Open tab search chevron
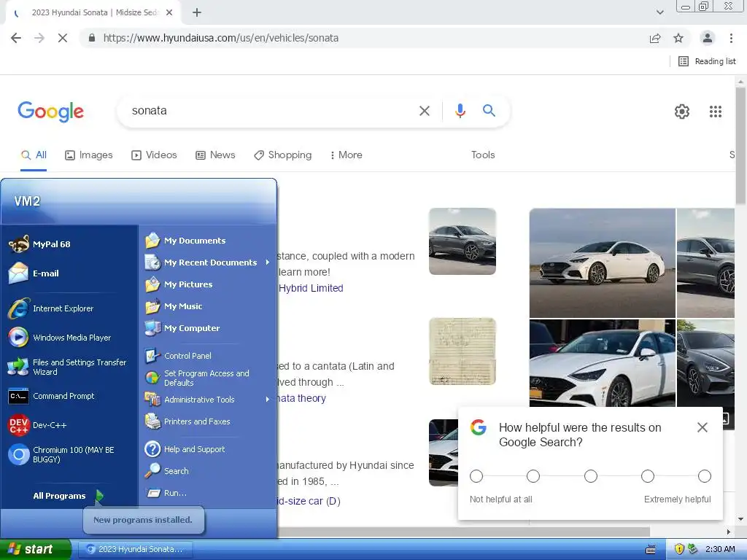 pos(659,13)
